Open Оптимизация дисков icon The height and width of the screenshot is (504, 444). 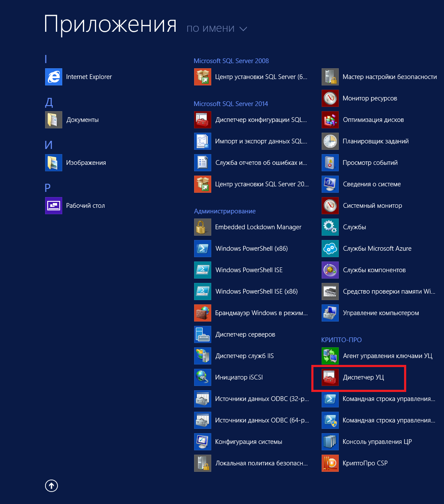click(x=330, y=120)
